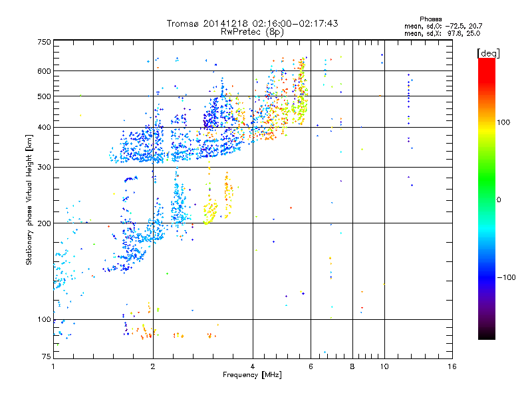Screen dimensions: 532x399
Task: Click the '[deg]' colorbar unit label
Action: pyautogui.click(x=488, y=53)
